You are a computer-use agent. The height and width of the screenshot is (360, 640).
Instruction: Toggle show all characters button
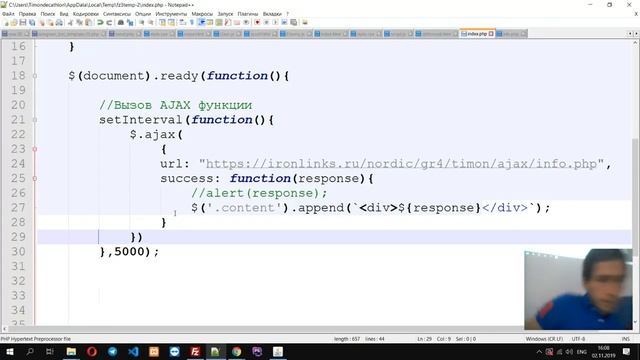tap(191, 22)
